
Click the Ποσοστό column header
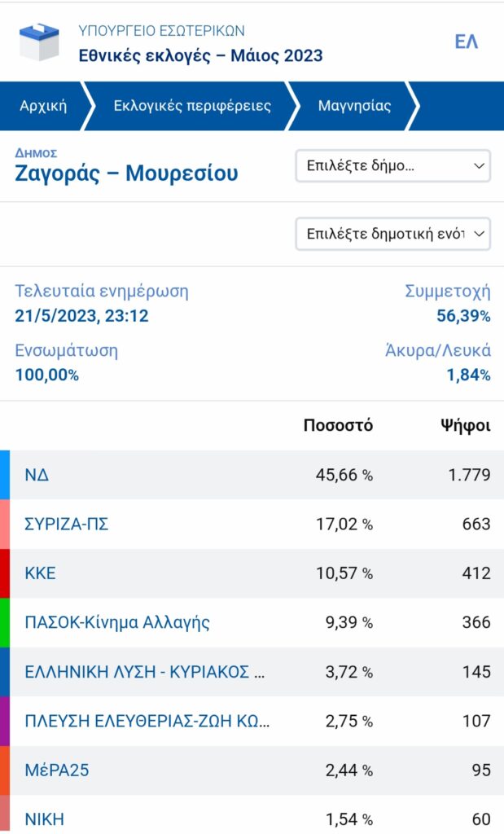(338, 426)
